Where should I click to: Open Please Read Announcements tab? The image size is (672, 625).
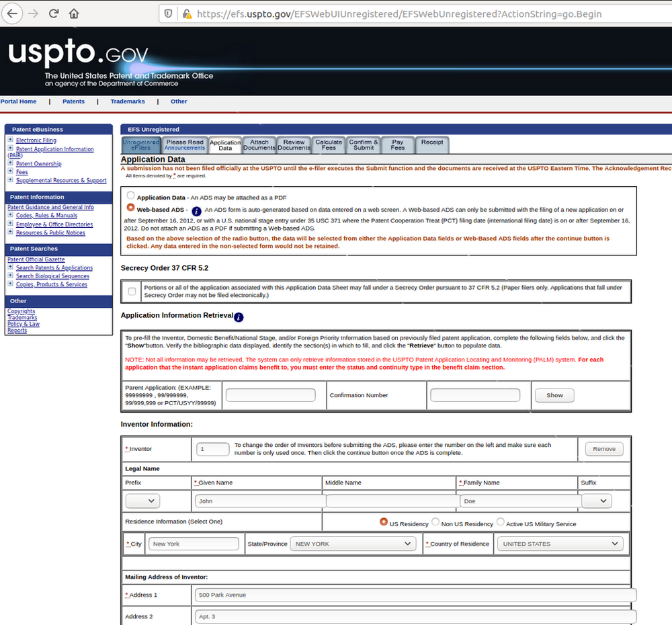click(185, 145)
